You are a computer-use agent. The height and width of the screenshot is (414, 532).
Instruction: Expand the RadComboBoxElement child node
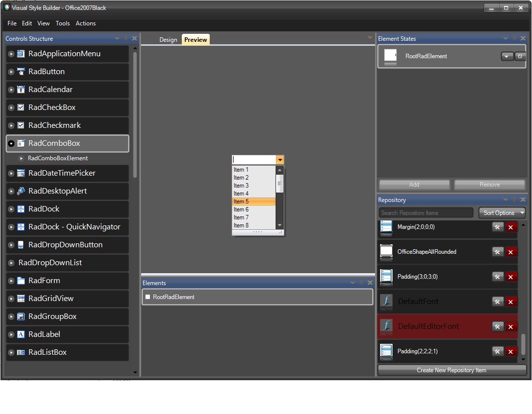[x=21, y=159]
